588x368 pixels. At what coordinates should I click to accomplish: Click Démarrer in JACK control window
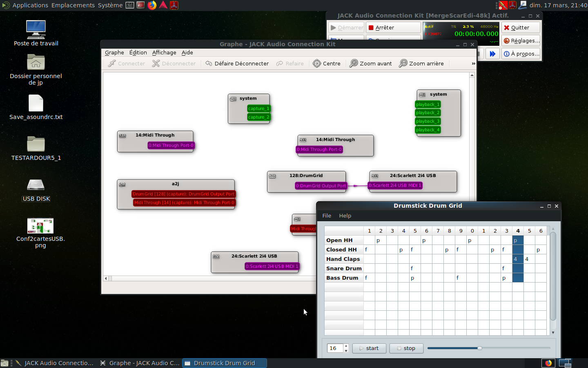(x=346, y=27)
